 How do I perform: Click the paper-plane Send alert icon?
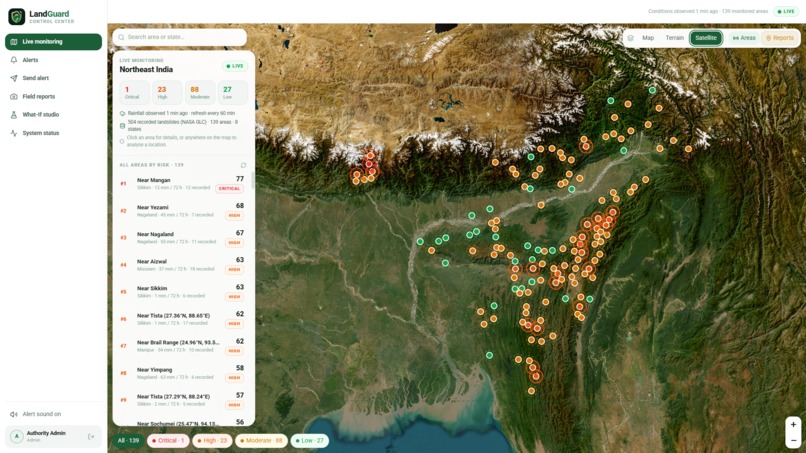[14, 78]
